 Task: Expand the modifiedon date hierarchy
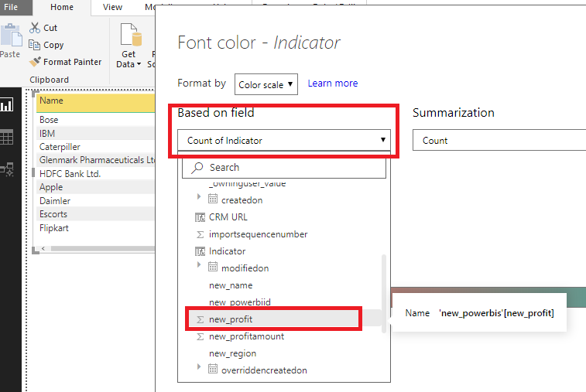click(199, 268)
